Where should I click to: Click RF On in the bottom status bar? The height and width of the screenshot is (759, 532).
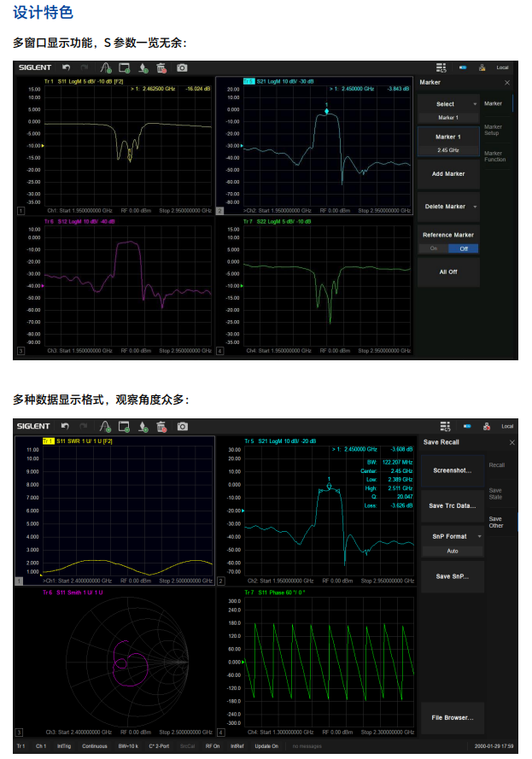coord(213,746)
